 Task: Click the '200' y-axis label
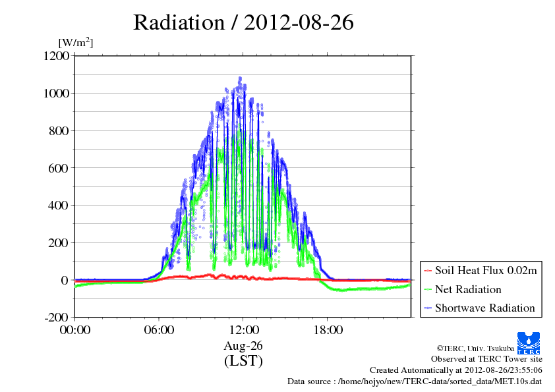click(59, 243)
